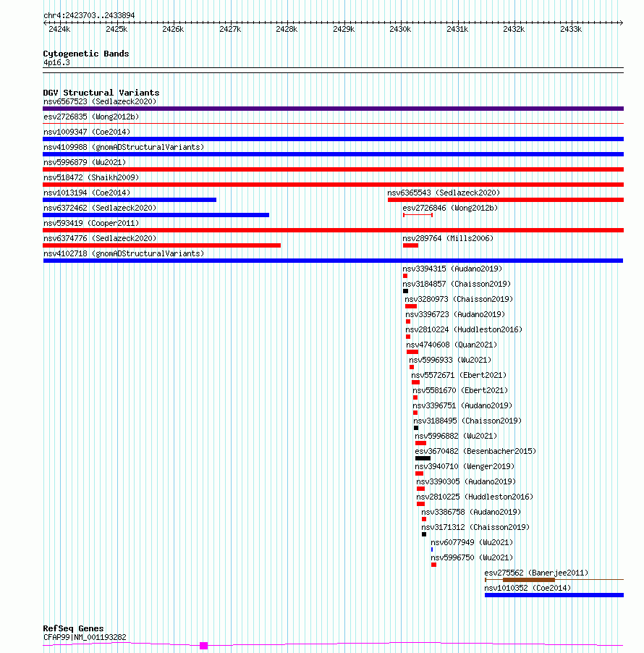Select nsv5996879 (Wu2021) label

click(x=85, y=162)
